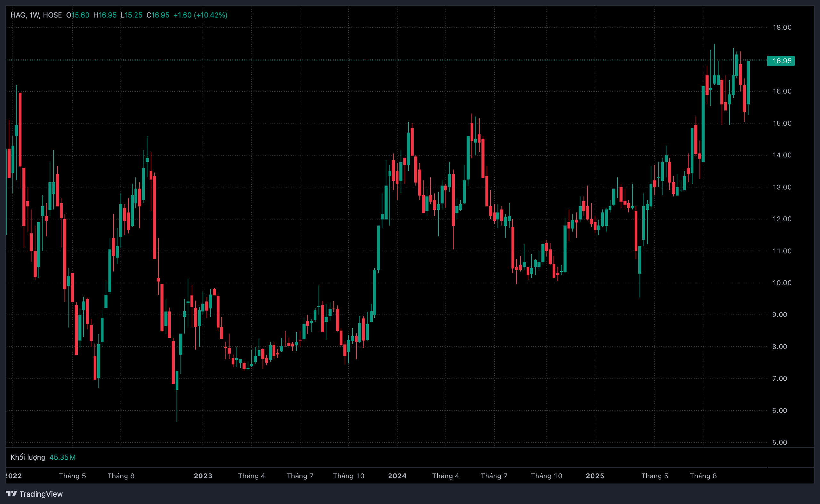
Task: Click the green 16.95 current price tag
Action: point(781,61)
